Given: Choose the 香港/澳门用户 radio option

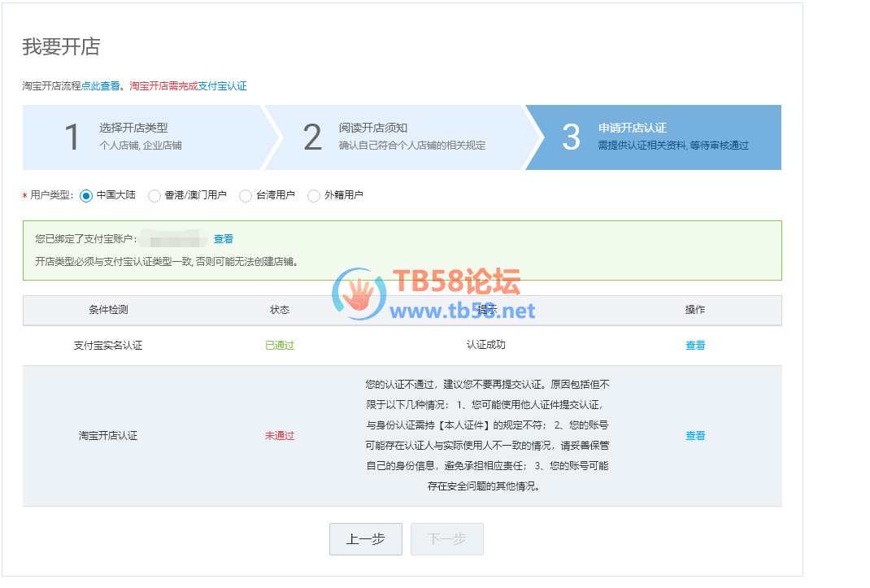Looking at the screenshot, I should click(x=154, y=196).
